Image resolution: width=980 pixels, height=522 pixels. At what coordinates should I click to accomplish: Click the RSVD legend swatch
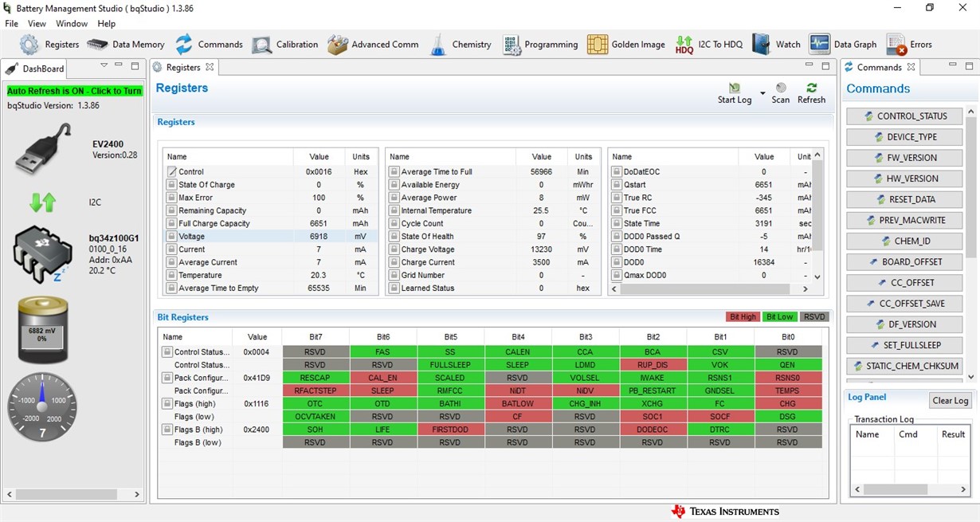click(814, 317)
